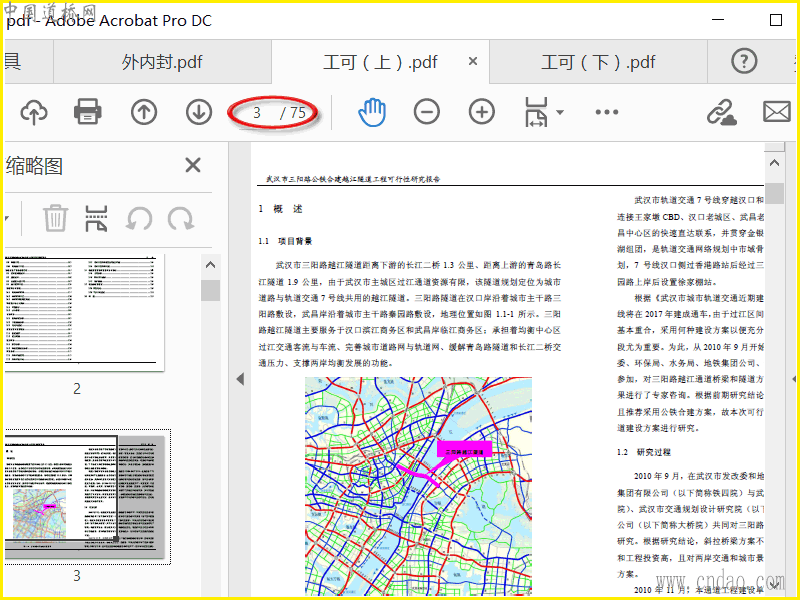Switch to the 工可（上）.pdf tab
Image resolution: width=800 pixels, height=600 pixels.
[380, 62]
